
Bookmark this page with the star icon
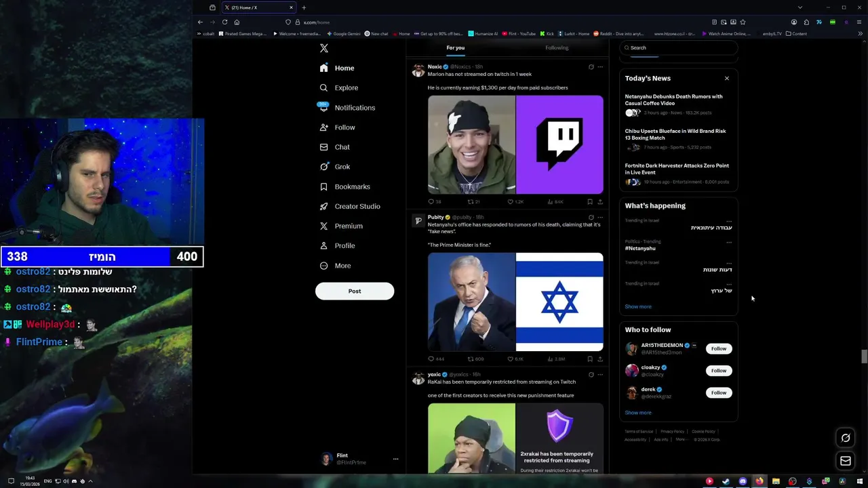[743, 22]
